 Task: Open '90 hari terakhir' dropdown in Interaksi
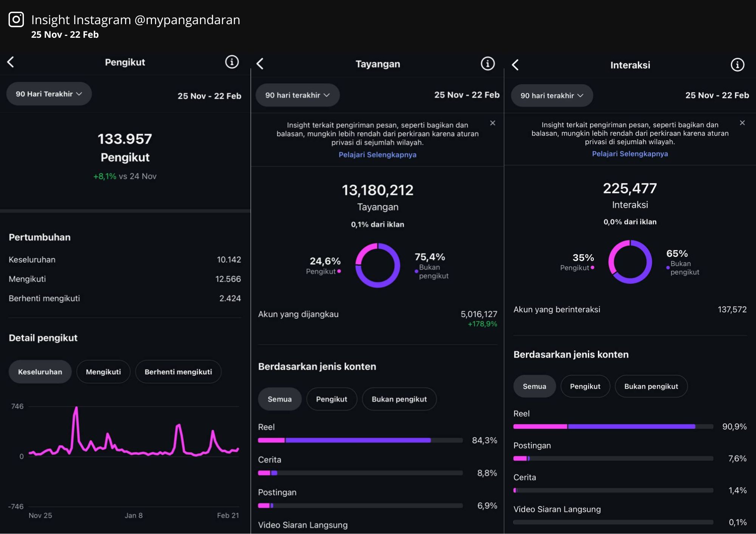pyautogui.click(x=552, y=96)
